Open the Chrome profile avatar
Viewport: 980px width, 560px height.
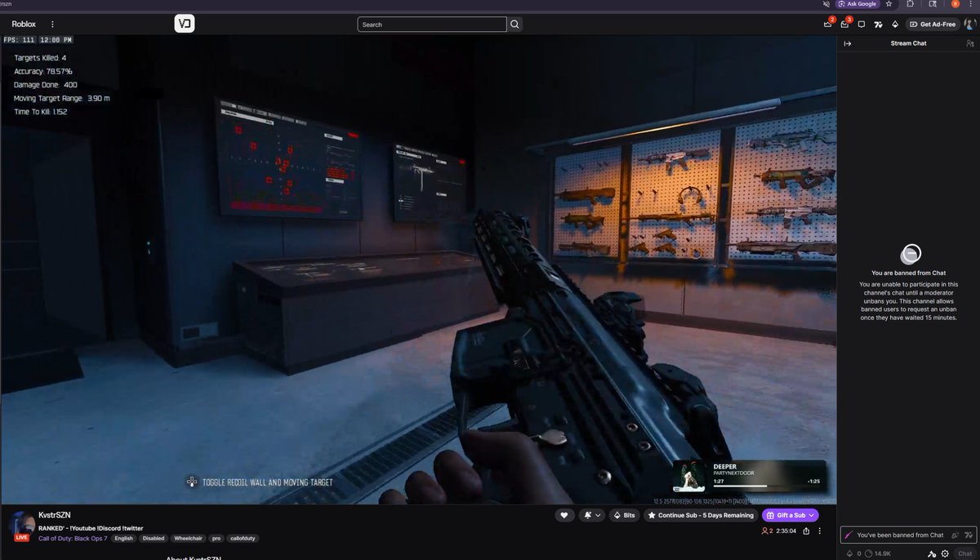pos(955,4)
